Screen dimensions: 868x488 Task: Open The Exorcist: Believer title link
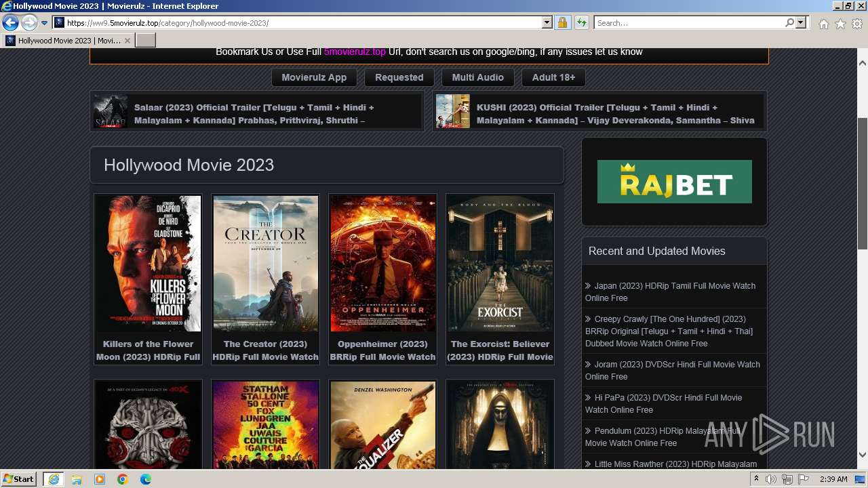(500, 350)
